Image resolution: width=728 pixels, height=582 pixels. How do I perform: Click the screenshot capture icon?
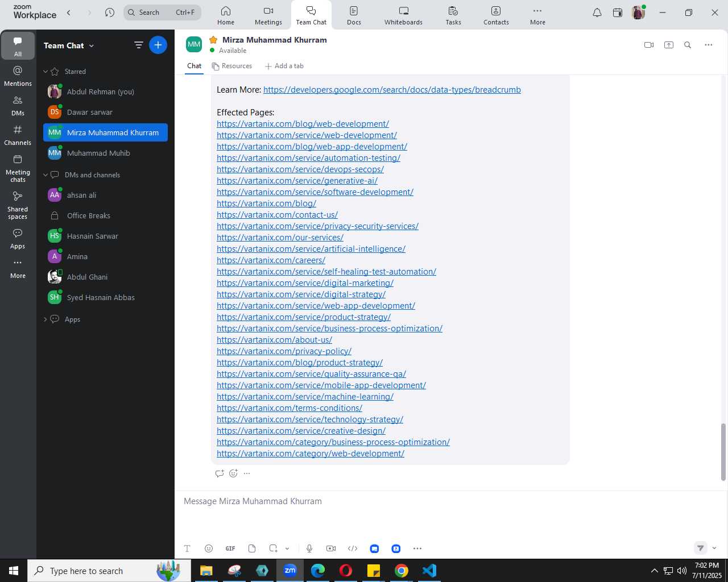(x=274, y=548)
